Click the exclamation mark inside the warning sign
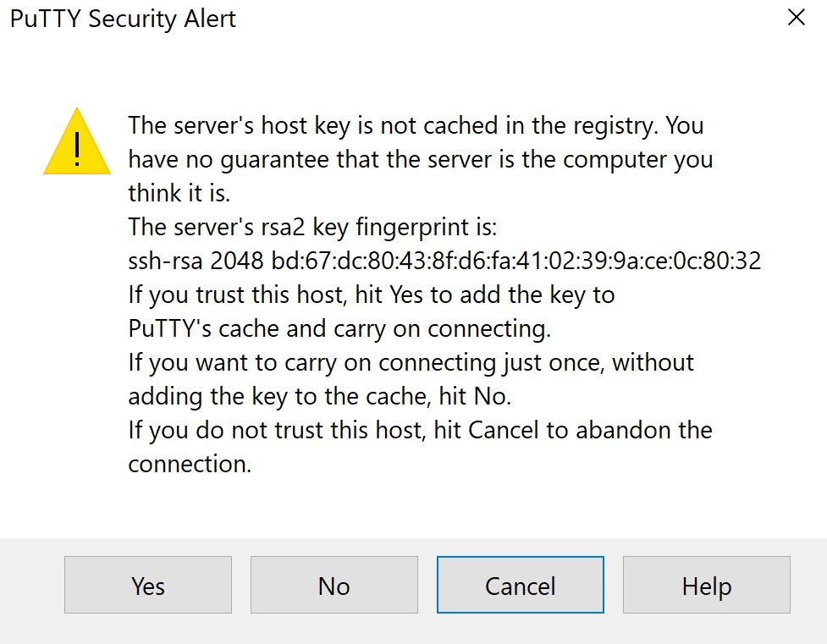This screenshot has height=644, width=827. (77, 151)
